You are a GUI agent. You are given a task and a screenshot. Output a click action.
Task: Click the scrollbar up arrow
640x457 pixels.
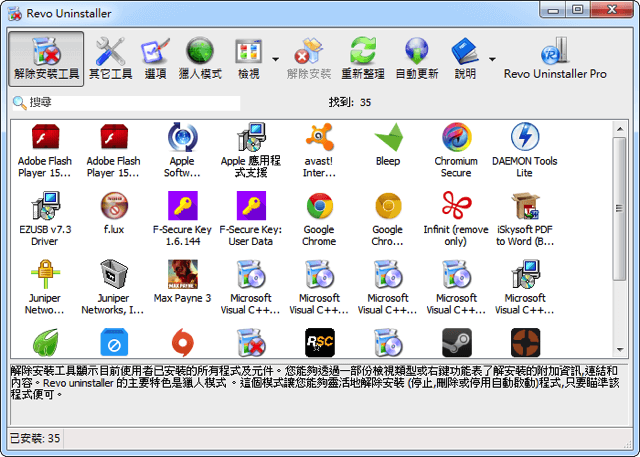620,129
